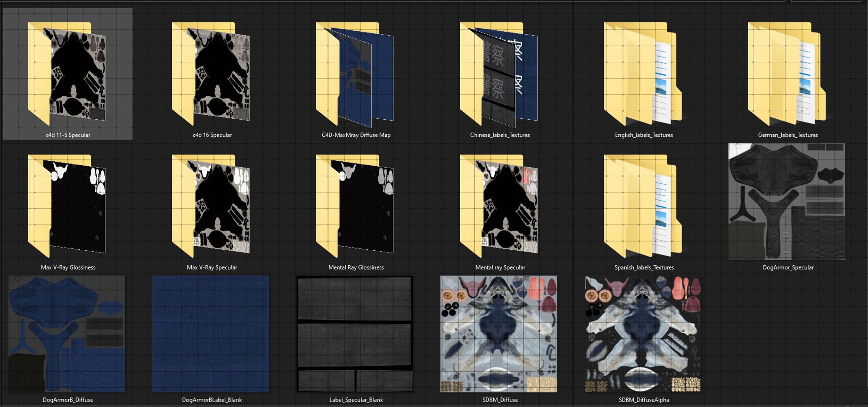Open the Chinese_labels_Textures folder
The image size is (868, 407).
click(499, 74)
